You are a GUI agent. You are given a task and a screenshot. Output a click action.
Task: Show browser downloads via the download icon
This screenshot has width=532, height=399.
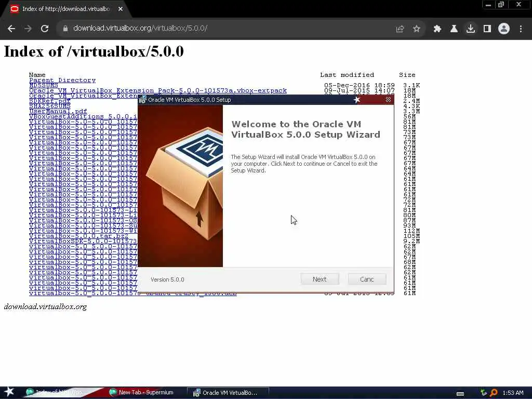pos(471,29)
